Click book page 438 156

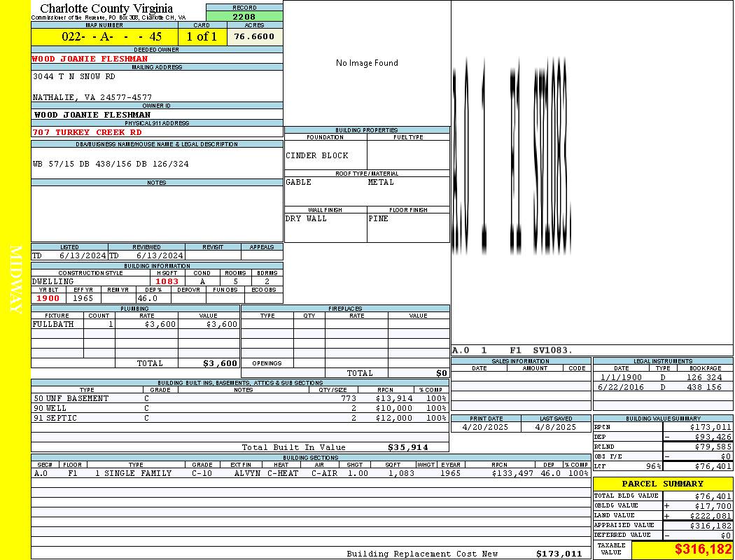(x=704, y=387)
